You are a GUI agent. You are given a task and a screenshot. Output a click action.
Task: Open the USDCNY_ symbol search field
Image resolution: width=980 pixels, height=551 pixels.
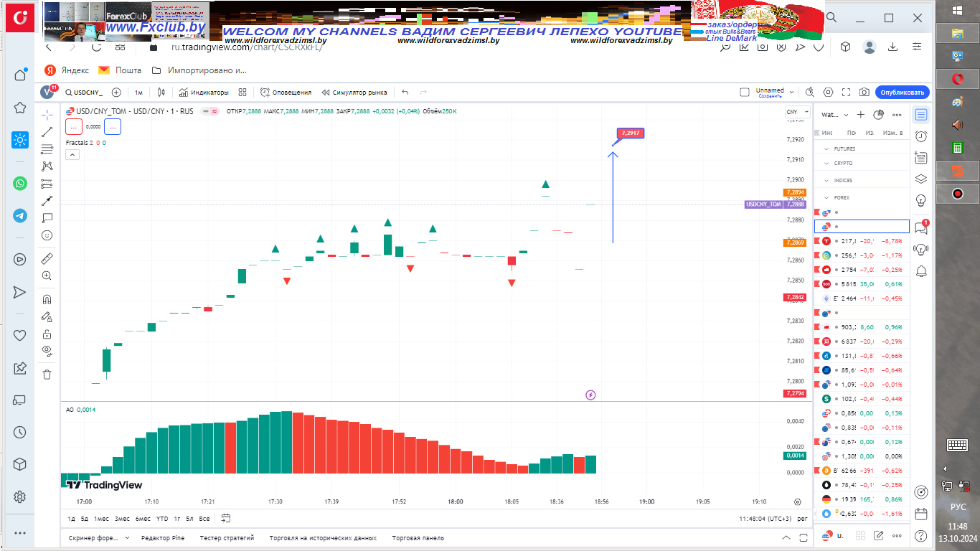84,93
